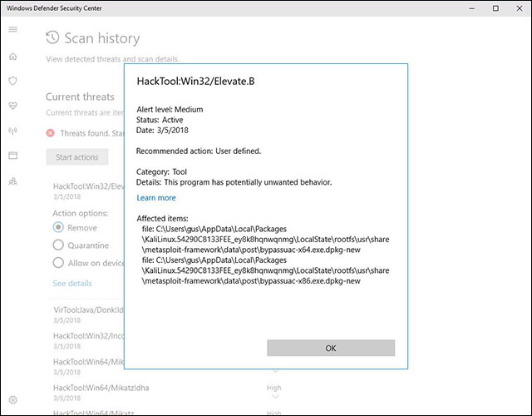
Task: Click the Current threats heading
Action: [80, 97]
